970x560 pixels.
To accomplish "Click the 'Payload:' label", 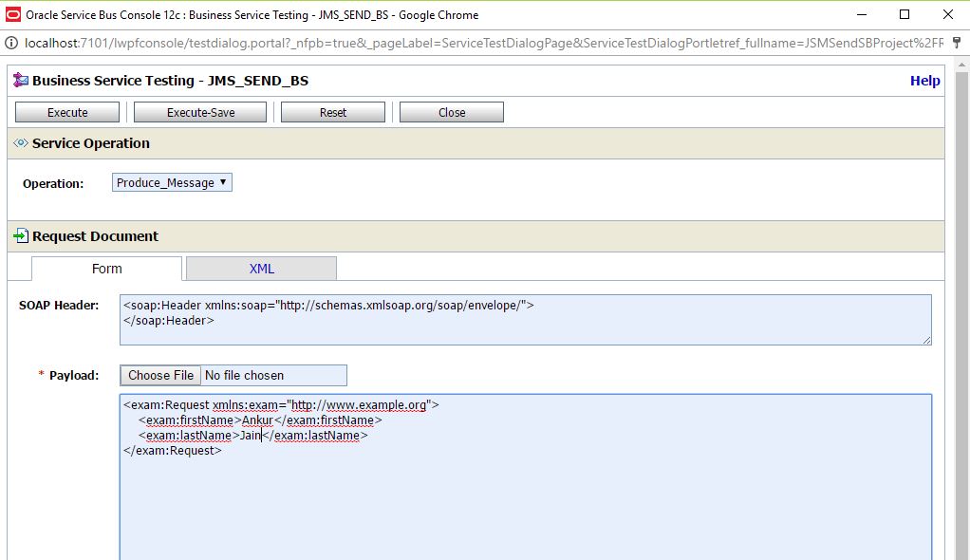I will [x=74, y=375].
